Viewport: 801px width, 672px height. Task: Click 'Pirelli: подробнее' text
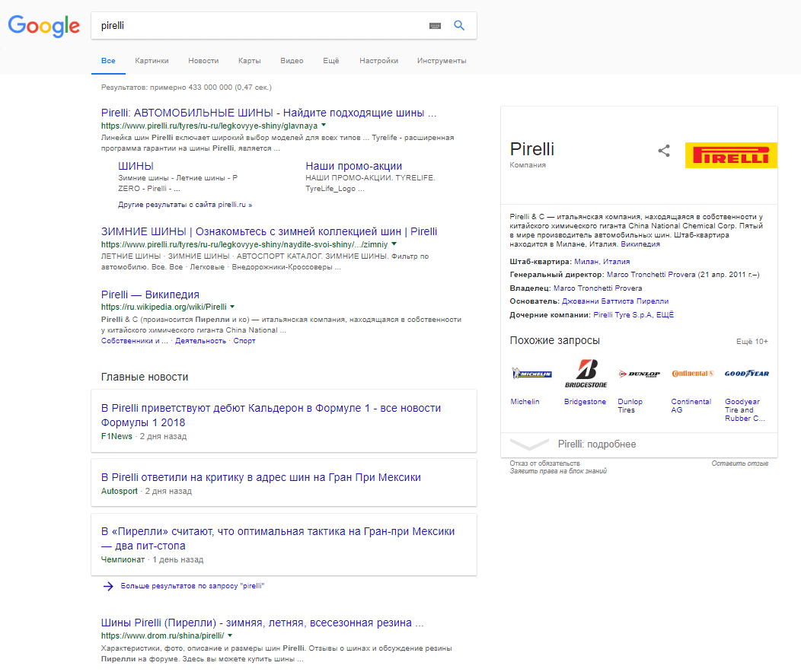pos(597,444)
